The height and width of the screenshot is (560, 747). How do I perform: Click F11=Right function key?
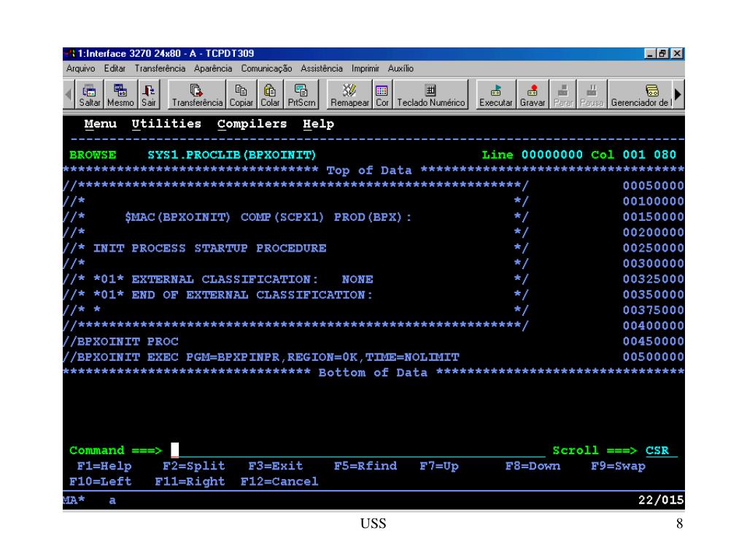(x=190, y=481)
